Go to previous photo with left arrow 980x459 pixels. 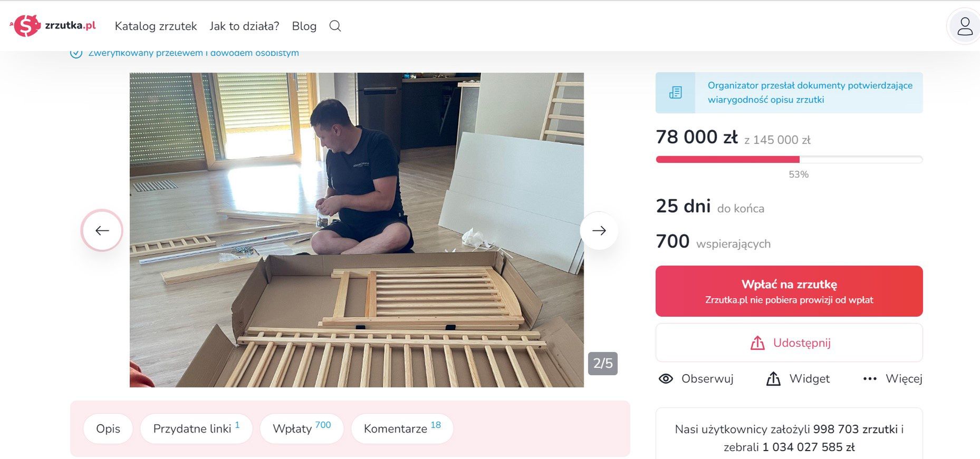102,230
